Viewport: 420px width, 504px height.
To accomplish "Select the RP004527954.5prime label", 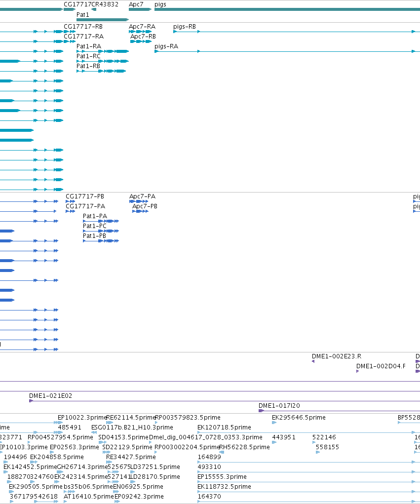I will point(60,437).
